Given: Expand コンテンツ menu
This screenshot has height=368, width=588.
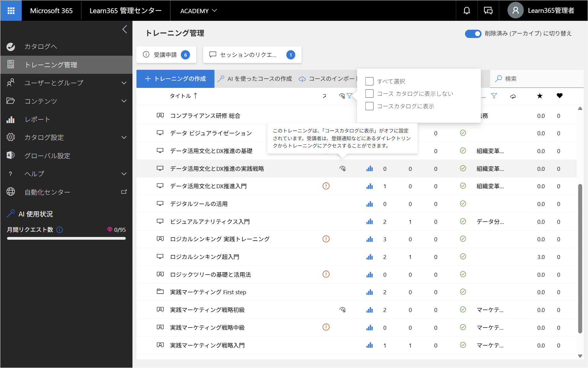Looking at the screenshot, I should point(124,101).
